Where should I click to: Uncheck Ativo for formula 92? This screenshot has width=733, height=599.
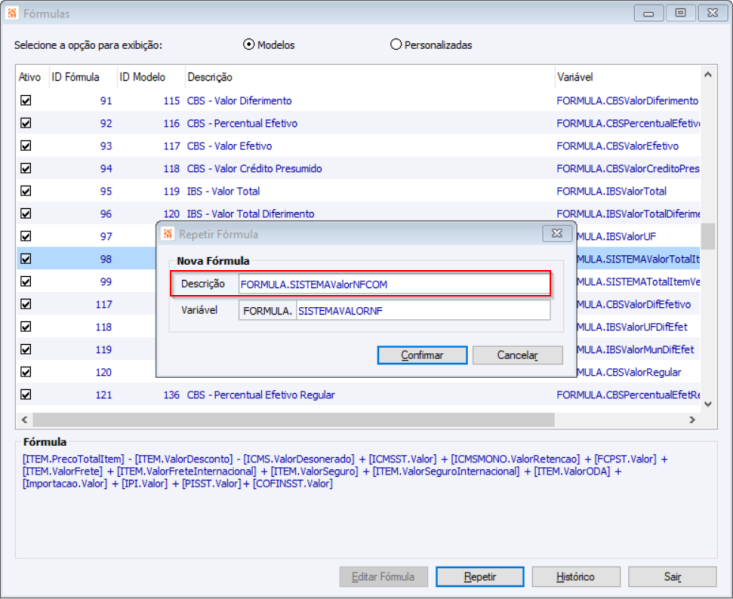(26, 123)
